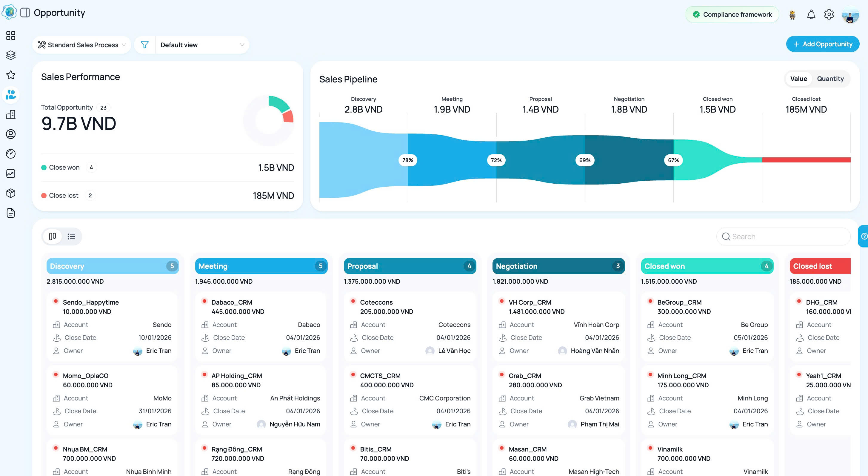
Task: Open the star favorites sidebar icon
Action: (x=11, y=75)
